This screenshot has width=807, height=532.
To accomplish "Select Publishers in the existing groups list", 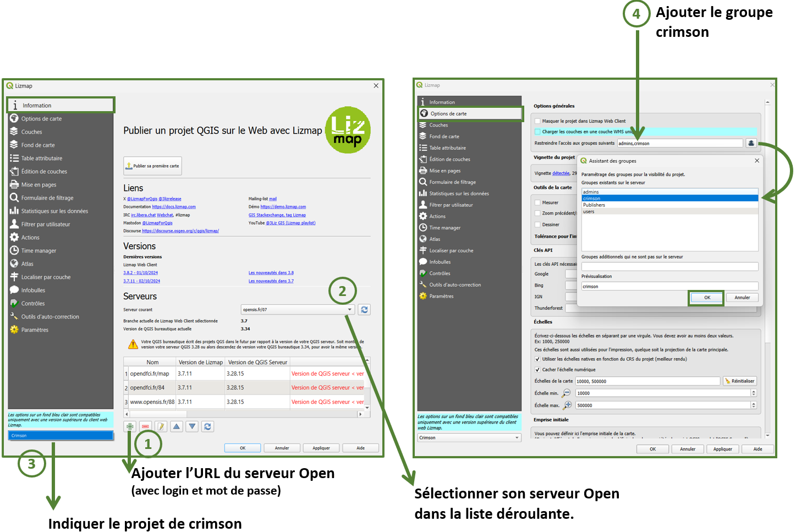I will [594, 205].
